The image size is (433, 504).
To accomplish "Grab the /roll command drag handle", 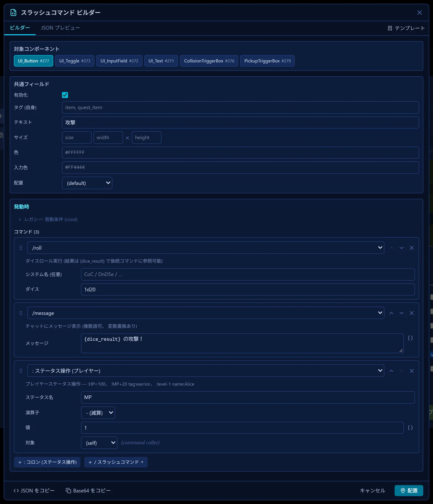I will (x=21, y=248).
